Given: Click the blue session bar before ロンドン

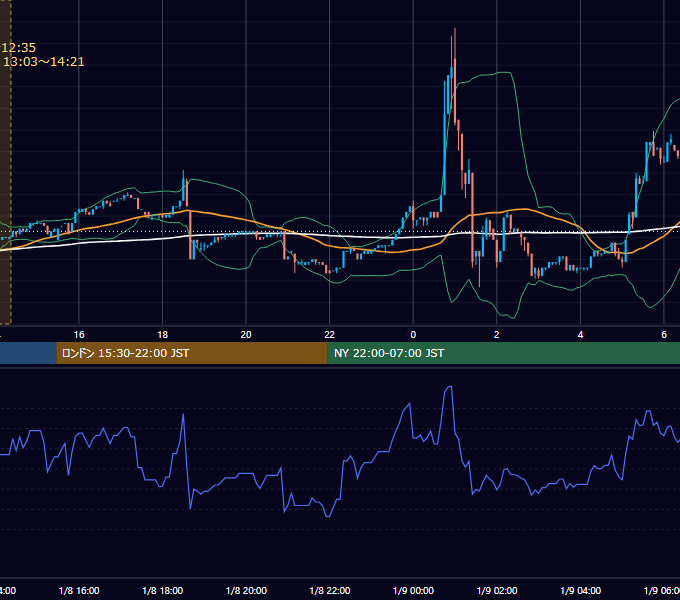Looking at the screenshot, I should (28, 353).
